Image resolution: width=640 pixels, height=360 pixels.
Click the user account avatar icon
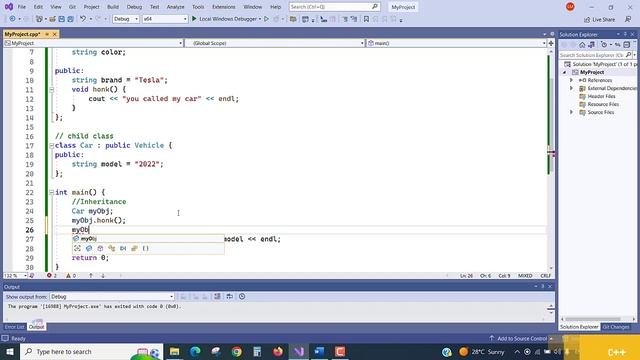point(570,7)
